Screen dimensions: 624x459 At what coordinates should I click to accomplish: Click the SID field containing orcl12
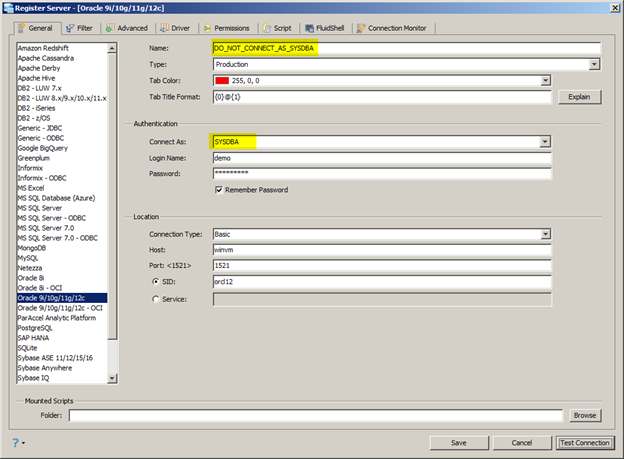[382, 281]
